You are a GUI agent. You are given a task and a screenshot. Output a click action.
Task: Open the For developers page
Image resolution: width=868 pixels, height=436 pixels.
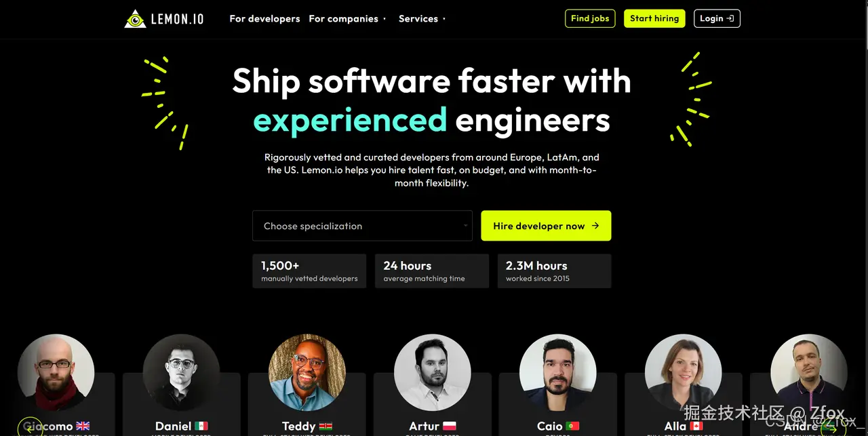click(x=264, y=19)
